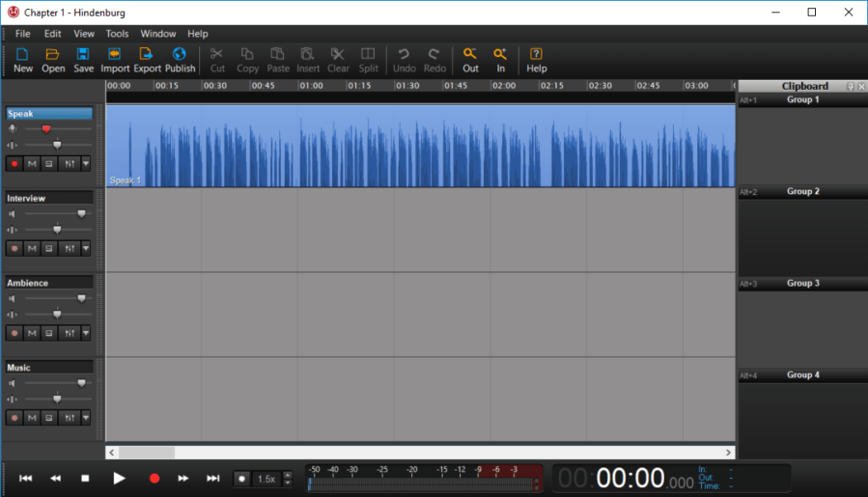Screen dimensions: 868x497
Task: Open the Tools menu
Action: coord(117,34)
